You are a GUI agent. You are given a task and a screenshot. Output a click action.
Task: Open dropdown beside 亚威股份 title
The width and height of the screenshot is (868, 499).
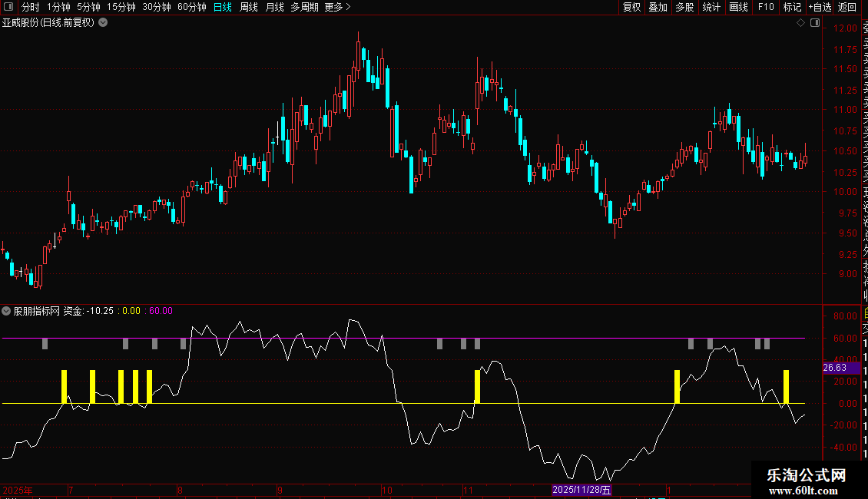pos(103,23)
